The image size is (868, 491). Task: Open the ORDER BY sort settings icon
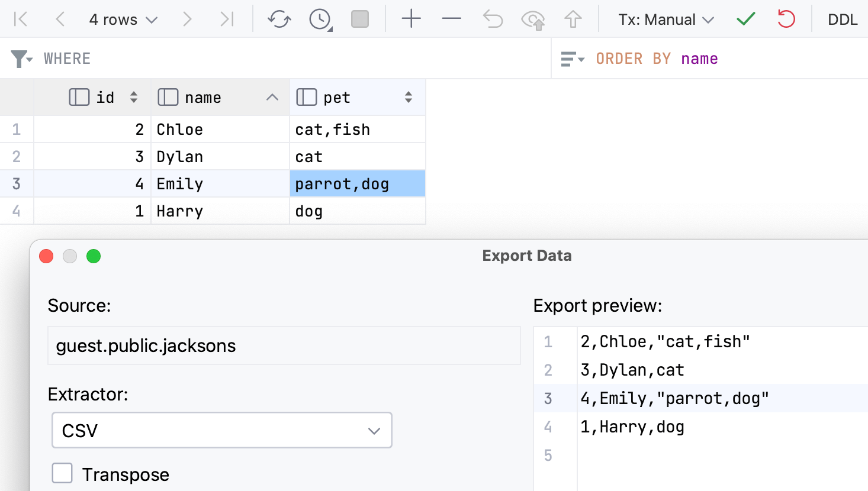click(x=571, y=57)
